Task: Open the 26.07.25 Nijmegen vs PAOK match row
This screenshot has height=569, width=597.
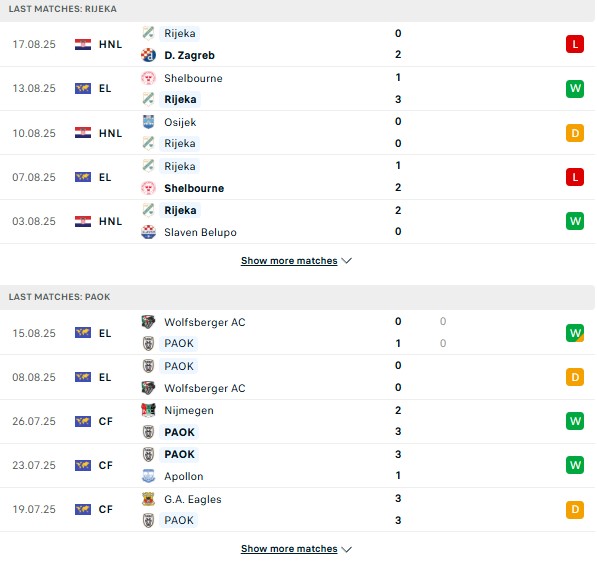Action: click(x=297, y=421)
